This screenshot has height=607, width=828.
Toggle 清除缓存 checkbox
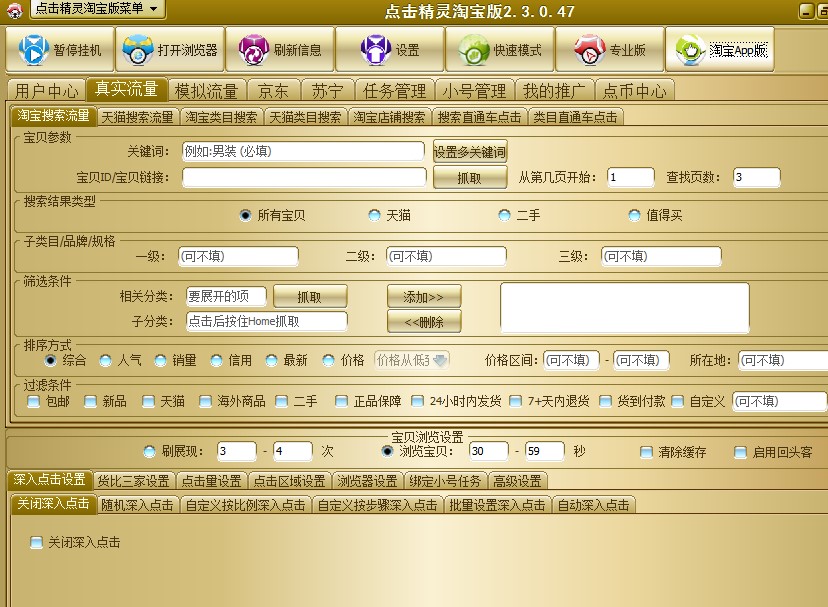pyautogui.click(x=646, y=452)
